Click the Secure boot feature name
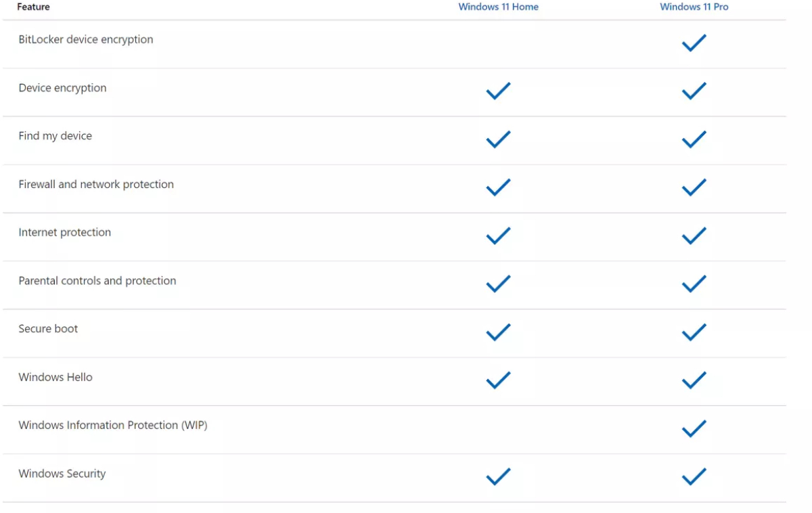 [48, 329]
